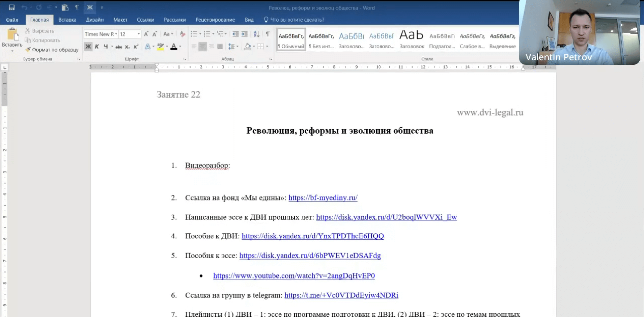Viewport: 644px width, 317px height.
Task: Open the Рецензирование ribbon tab
Action: pyautogui.click(x=215, y=20)
